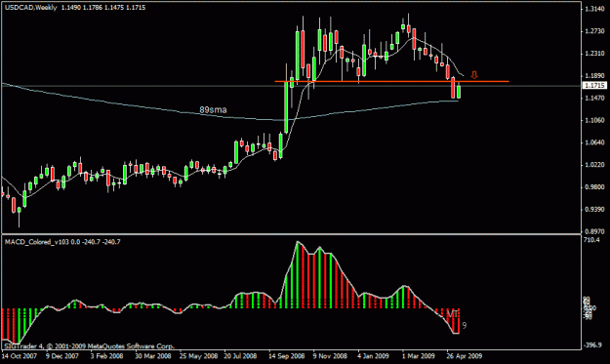Click the last green weekly candle

tap(459, 92)
